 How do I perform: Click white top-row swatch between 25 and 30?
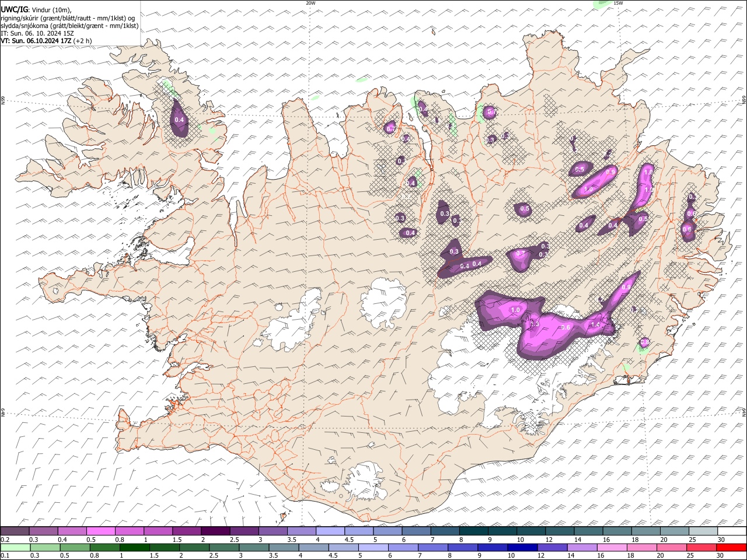(x=703, y=531)
